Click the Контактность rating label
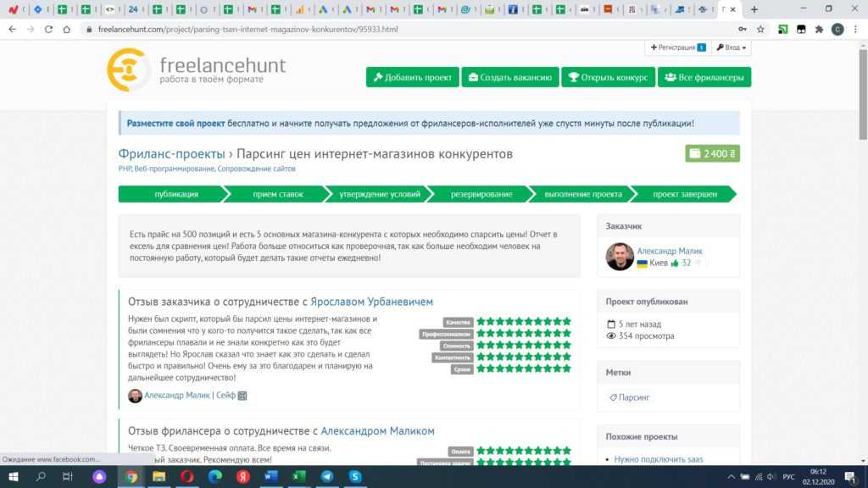868x488 pixels. click(x=453, y=358)
